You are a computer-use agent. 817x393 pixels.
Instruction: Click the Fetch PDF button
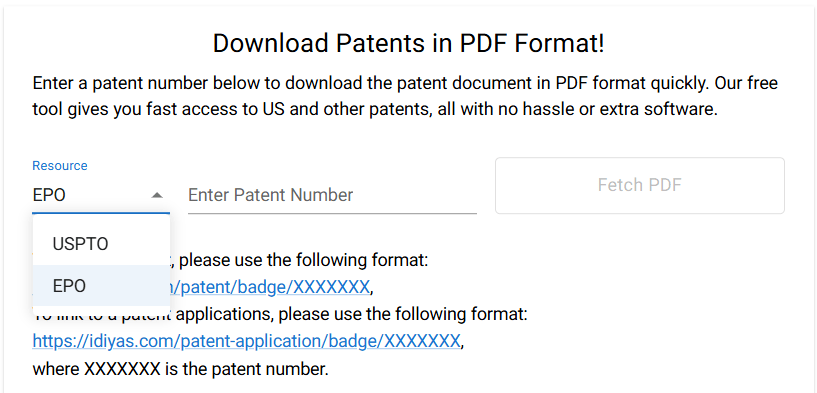(639, 185)
